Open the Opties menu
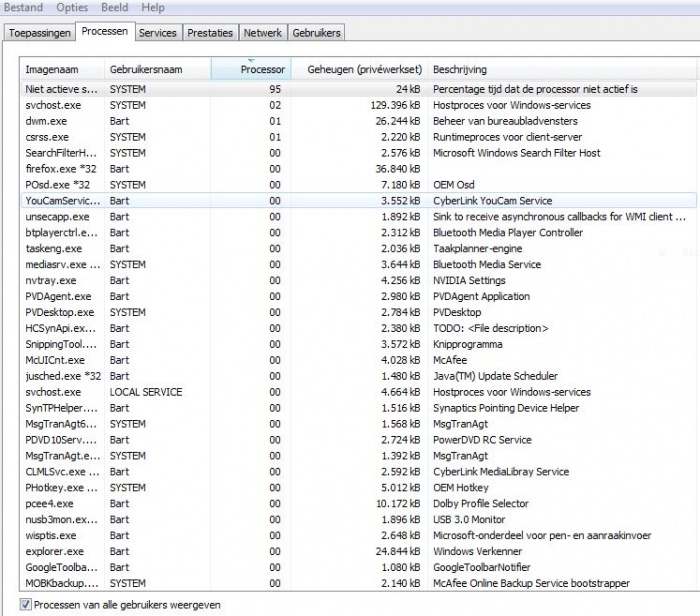The height and width of the screenshot is (616, 700). (71, 8)
